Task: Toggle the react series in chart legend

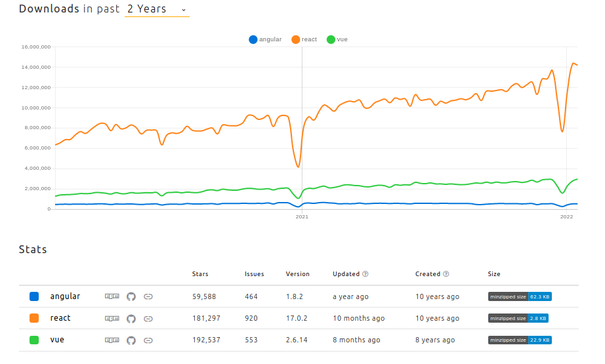Action: click(304, 39)
